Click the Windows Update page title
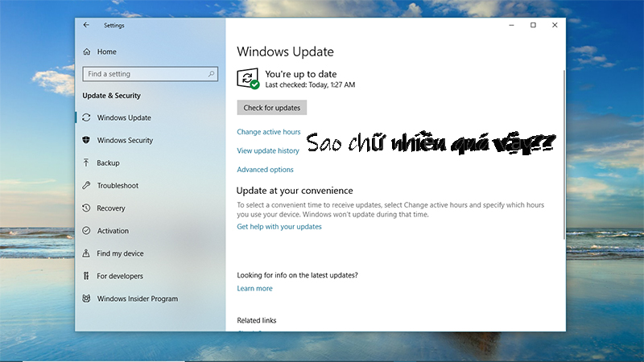This screenshot has height=362, width=644. [286, 51]
